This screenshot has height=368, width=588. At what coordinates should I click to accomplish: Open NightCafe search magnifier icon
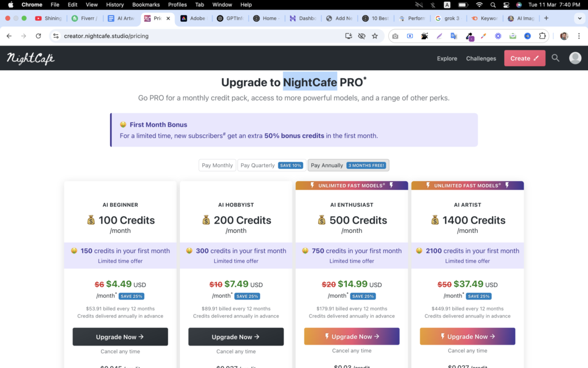coord(555,58)
